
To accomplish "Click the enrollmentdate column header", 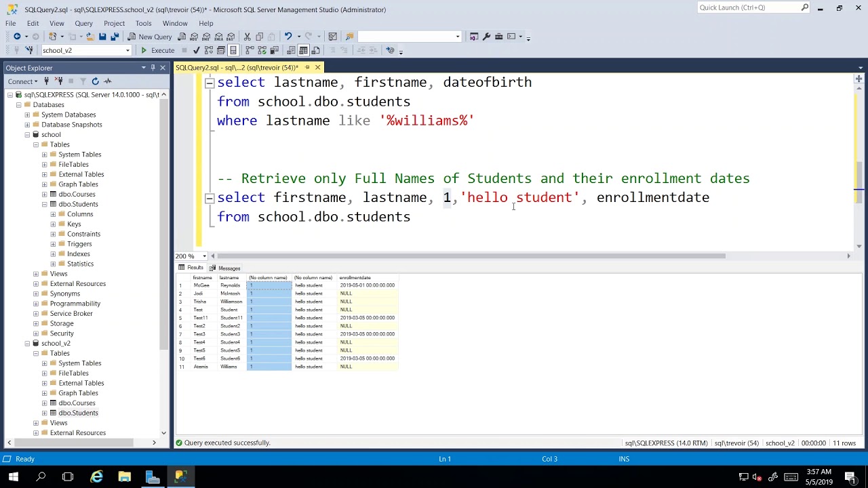I will (x=355, y=278).
